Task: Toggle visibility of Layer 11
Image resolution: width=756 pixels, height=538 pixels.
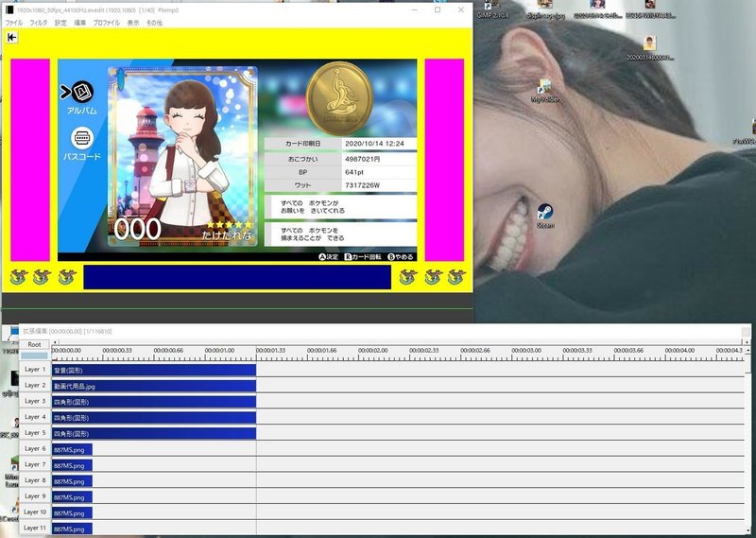Action: (35, 528)
